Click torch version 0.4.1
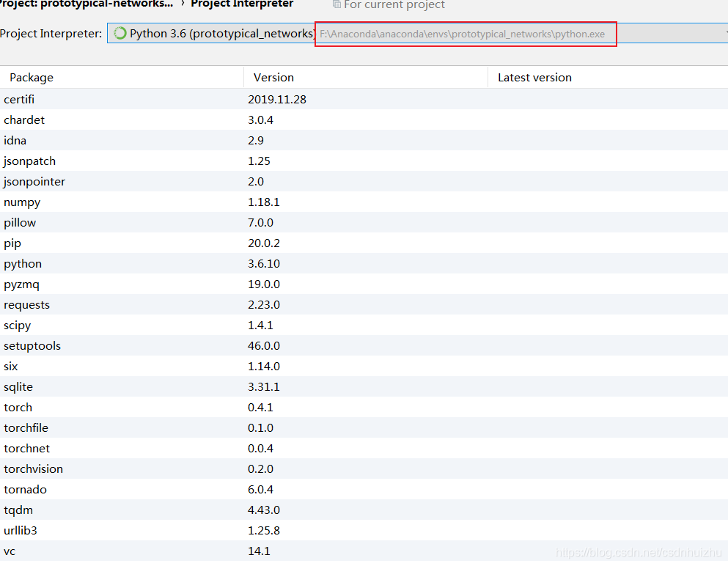The image size is (728, 566). click(260, 407)
